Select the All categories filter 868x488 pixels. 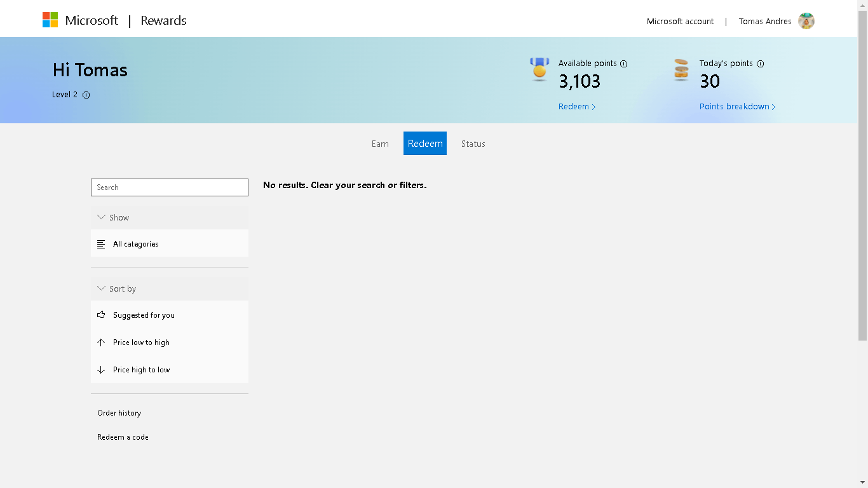(x=170, y=244)
